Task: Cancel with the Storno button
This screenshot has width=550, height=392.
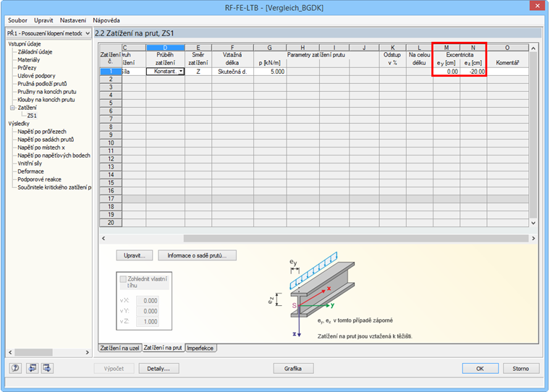Action: pos(520,369)
